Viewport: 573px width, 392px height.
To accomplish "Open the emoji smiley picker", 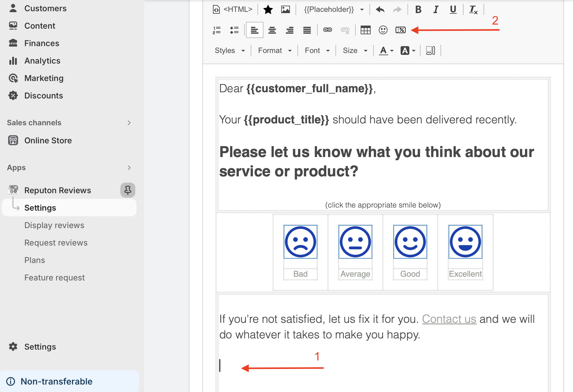I will click(383, 30).
